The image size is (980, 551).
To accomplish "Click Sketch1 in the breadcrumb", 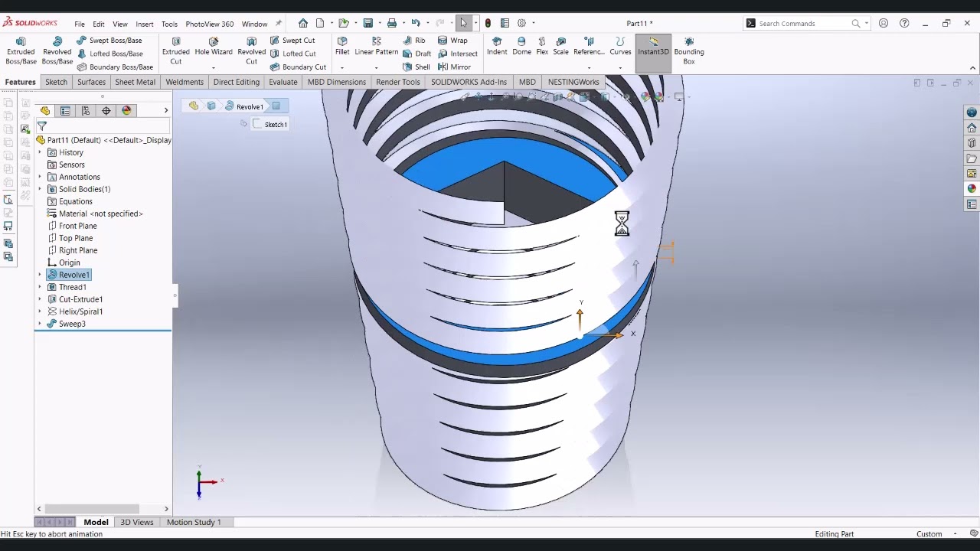I will click(x=270, y=124).
